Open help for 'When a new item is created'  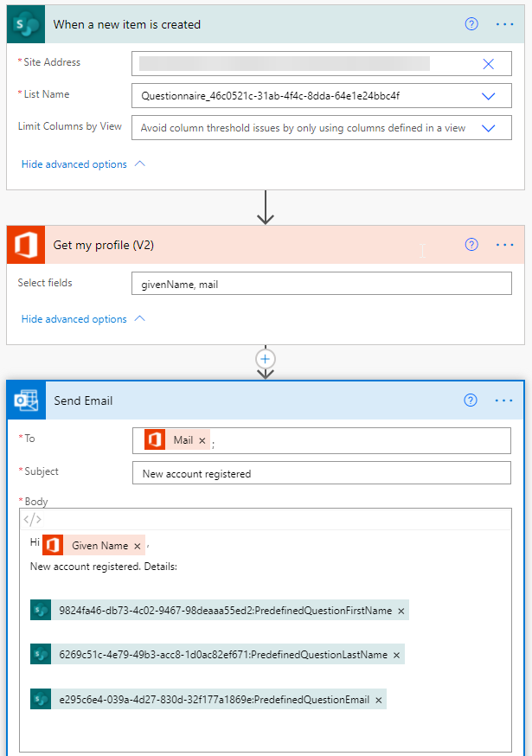pos(471,24)
